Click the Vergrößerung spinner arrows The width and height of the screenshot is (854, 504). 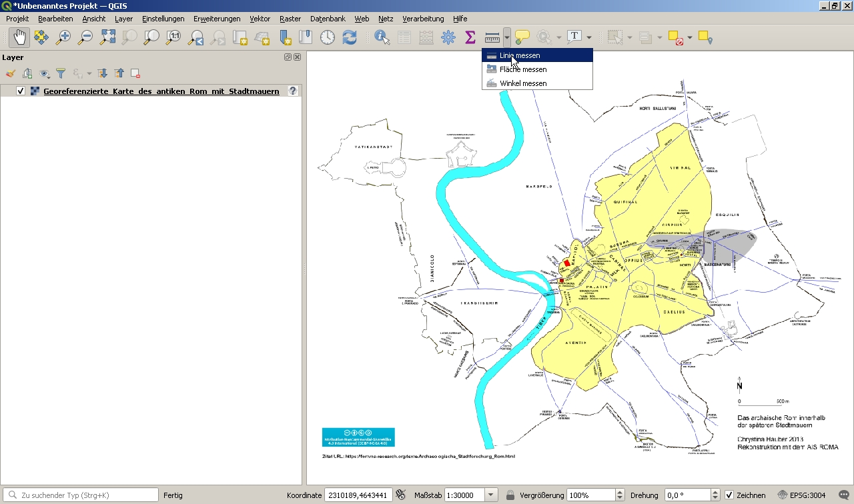pos(620,495)
